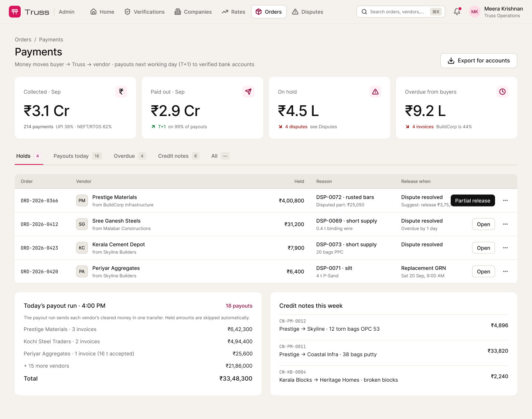Open the Sree Ganesh Steels hold
532x419 pixels.
tap(484, 224)
